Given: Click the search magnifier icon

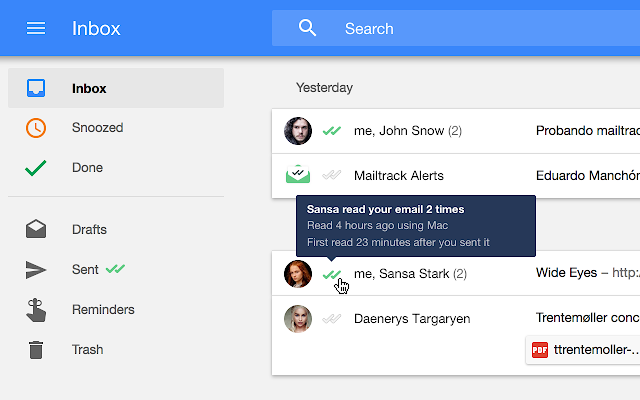Looking at the screenshot, I should [307, 28].
